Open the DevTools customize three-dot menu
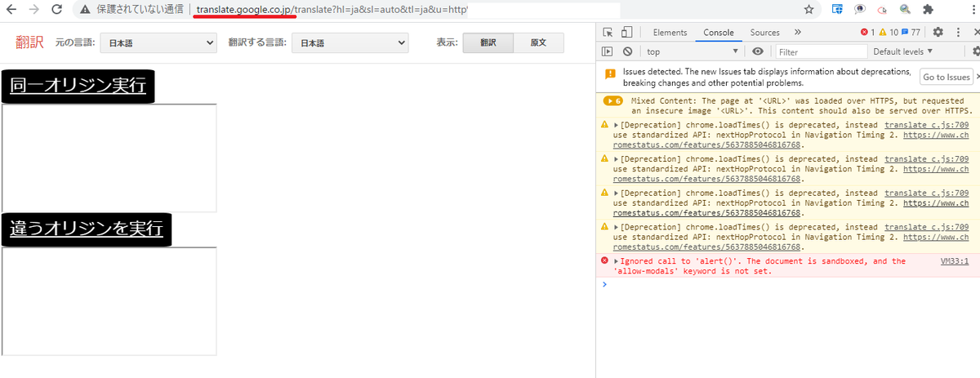Image resolution: width=980 pixels, height=378 pixels. (956, 33)
